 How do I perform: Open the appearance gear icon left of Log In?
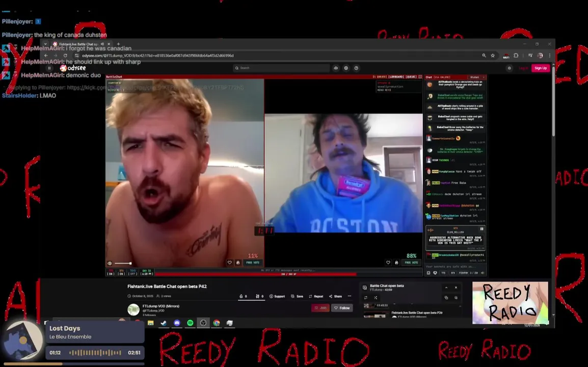click(509, 68)
